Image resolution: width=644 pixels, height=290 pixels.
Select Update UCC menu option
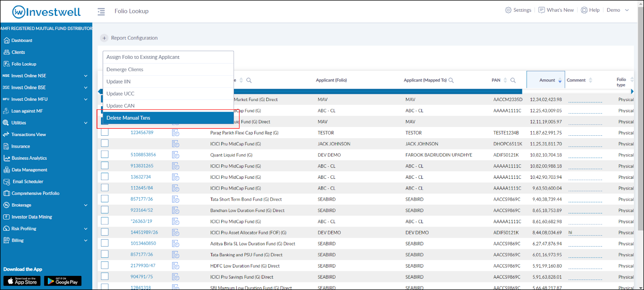pos(168,93)
